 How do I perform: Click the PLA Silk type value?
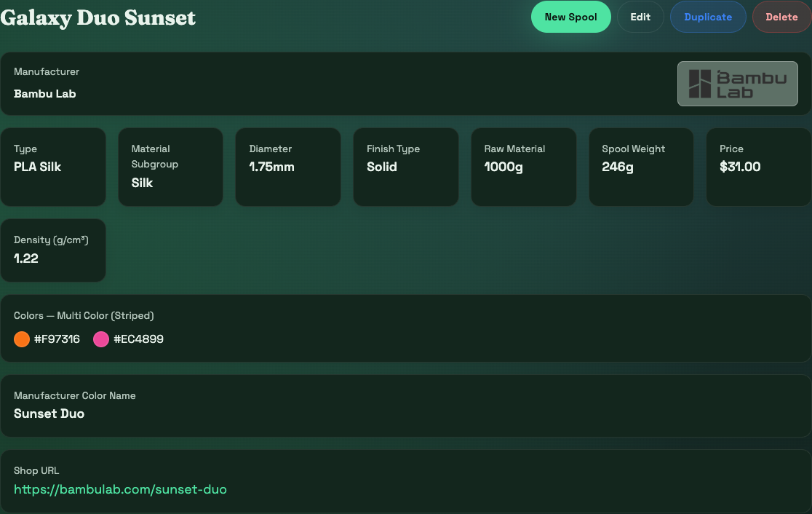[37, 167]
